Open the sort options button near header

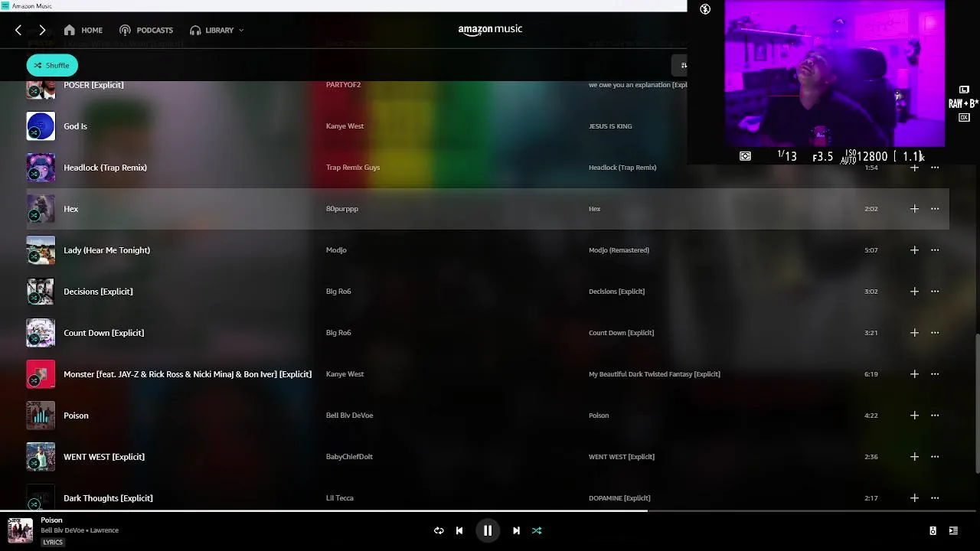[680, 65]
